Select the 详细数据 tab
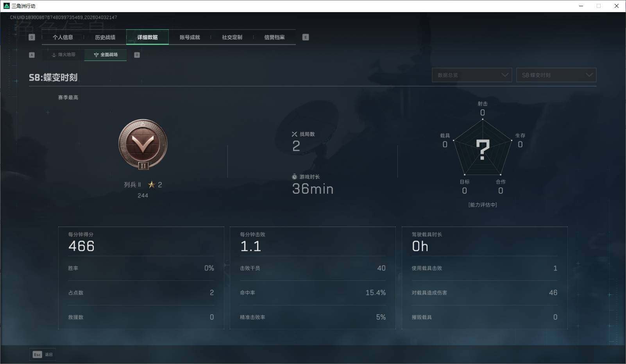626x364 pixels. (x=147, y=37)
